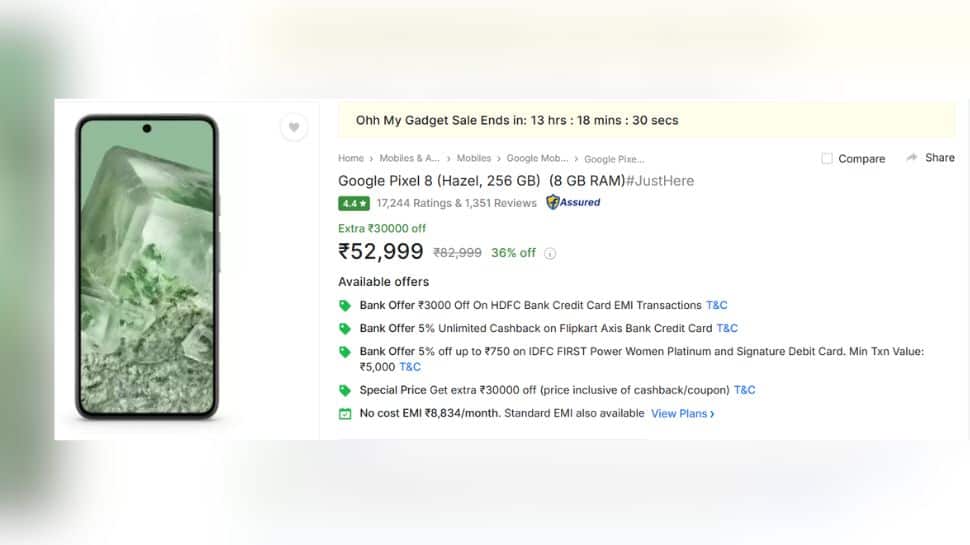Open T&C for Flipkart Axis cashback offer
The image size is (970, 545).
pos(727,328)
